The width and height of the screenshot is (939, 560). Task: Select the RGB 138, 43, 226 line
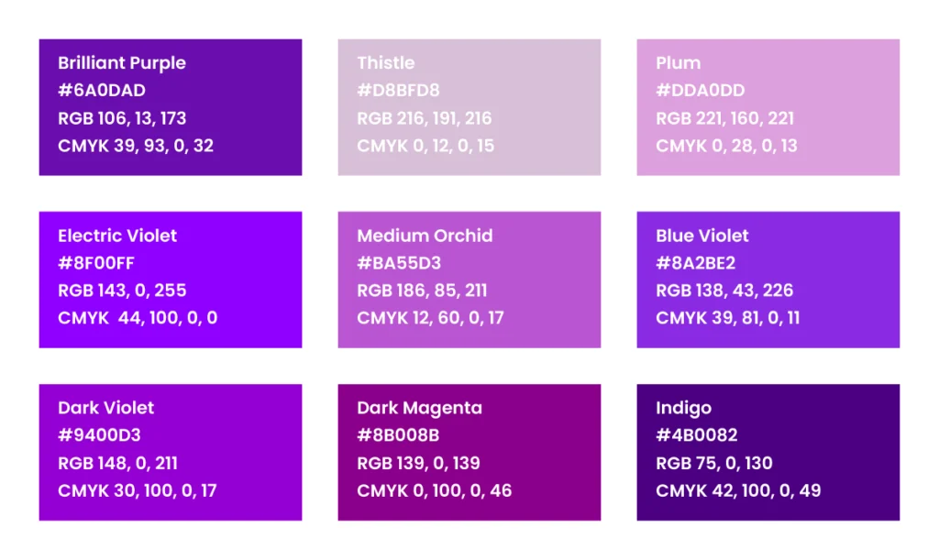[724, 291]
